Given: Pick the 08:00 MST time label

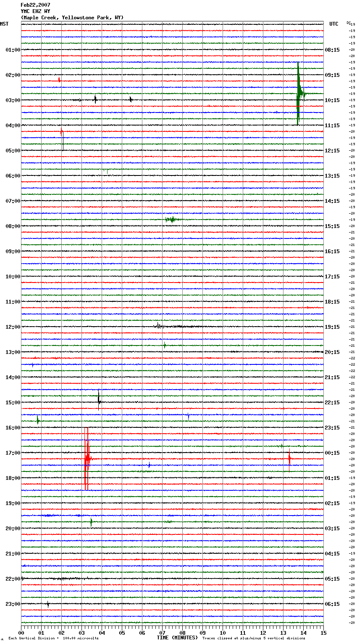Looking at the screenshot, I should pos(13,226).
